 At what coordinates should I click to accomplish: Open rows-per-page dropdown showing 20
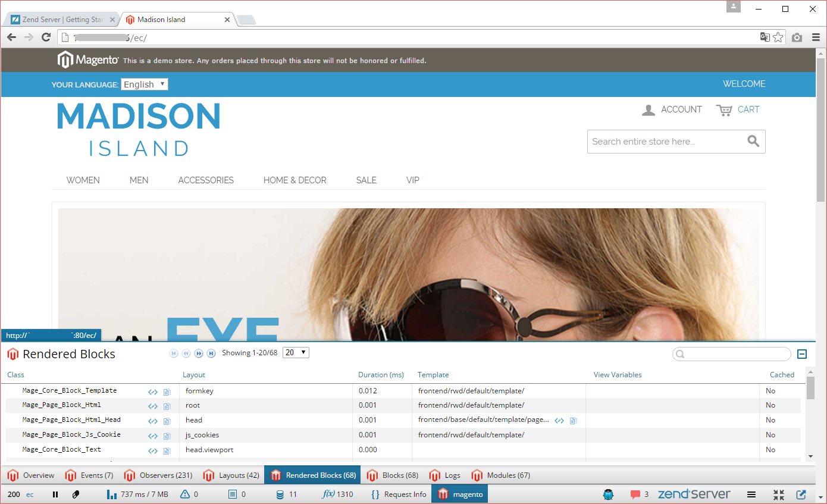(296, 353)
